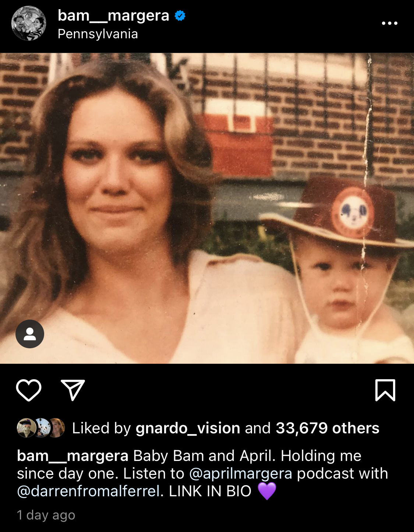414x532 pixels.
Task: Click the second liker avatar
Action: click(42, 428)
